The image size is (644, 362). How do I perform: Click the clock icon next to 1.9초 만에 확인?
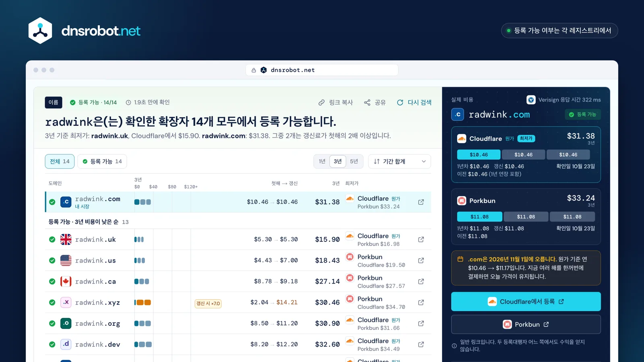click(x=128, y=103)
